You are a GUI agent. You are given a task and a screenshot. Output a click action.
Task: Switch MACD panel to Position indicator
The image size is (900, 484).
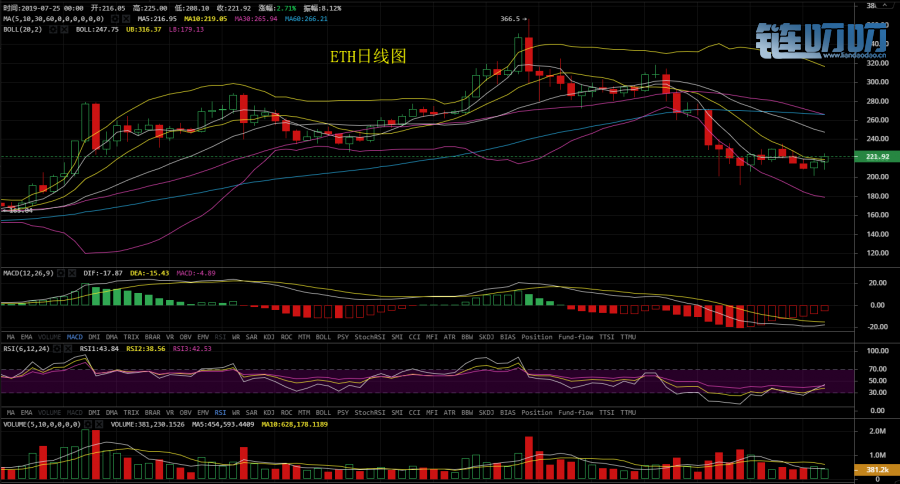coord(537,337)
